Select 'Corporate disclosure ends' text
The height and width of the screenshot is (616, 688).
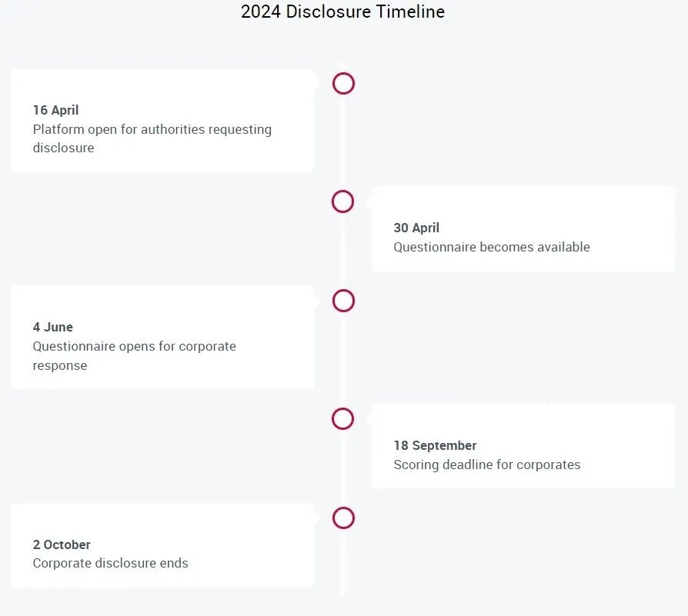coord(111,563)
